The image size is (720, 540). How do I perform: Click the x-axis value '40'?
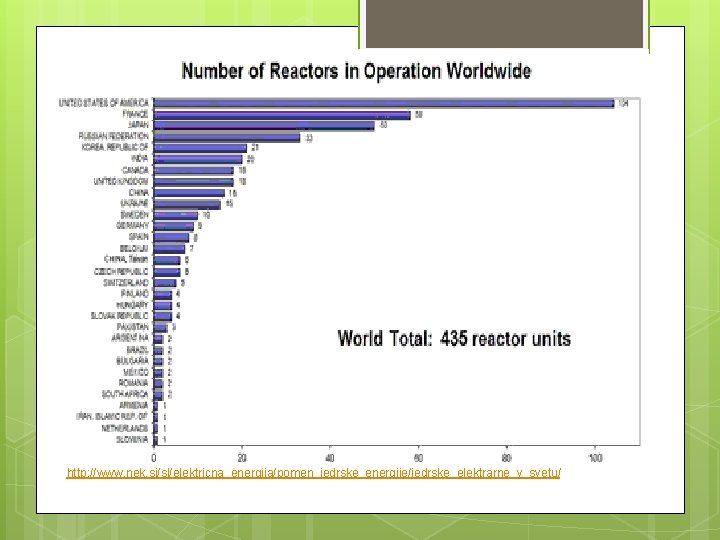pos(330,458)
